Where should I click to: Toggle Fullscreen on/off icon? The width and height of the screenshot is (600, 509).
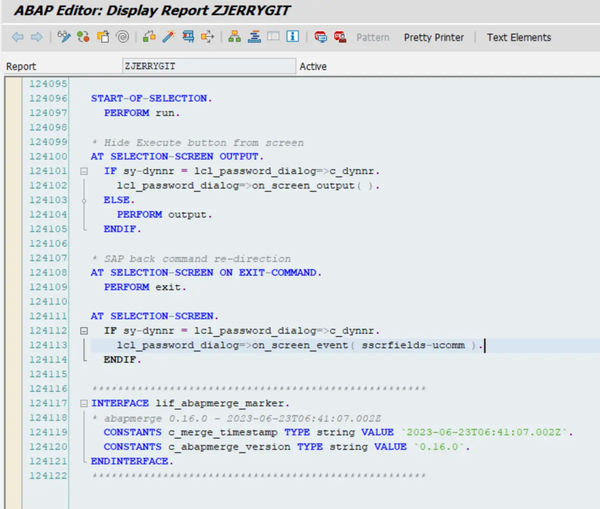[273, 37]
